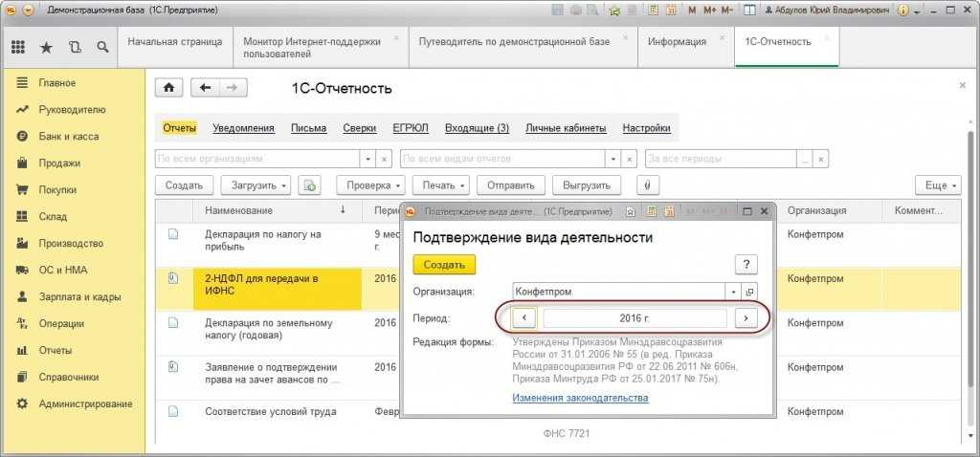Navigate forward with the right arrow
Viewport: 980px width, 457px height.
(x=233, y=88)
